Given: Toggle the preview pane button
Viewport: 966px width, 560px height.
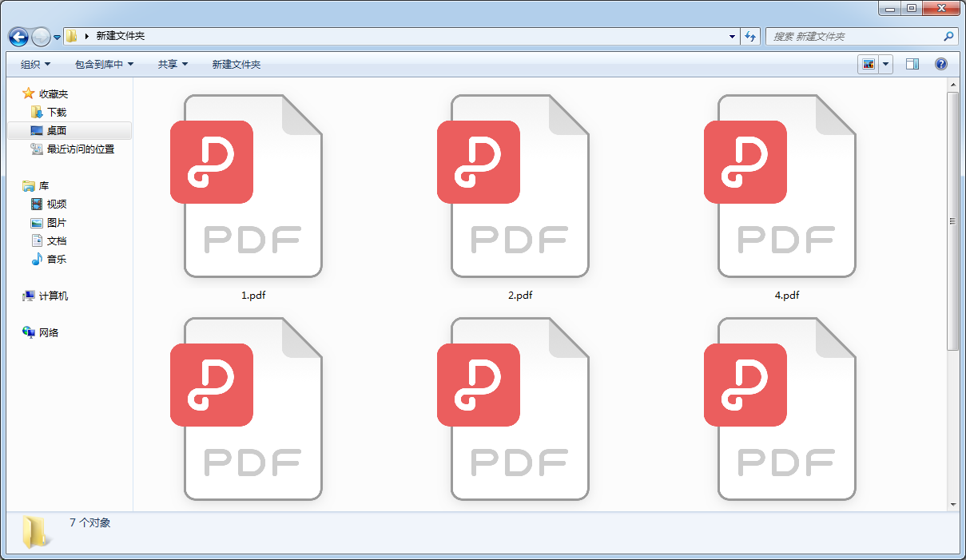Looking at the screenshot, I should pyautogui.click(x=912, y=65).
